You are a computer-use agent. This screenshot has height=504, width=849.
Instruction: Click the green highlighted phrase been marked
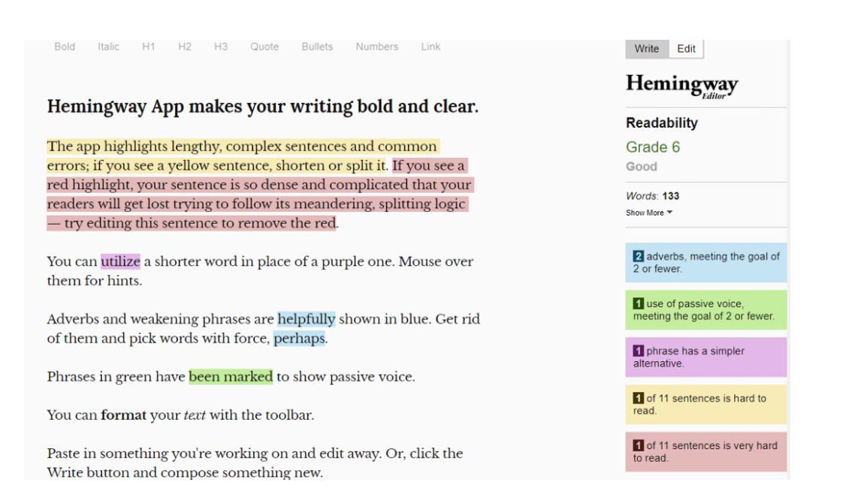point(231,376)
